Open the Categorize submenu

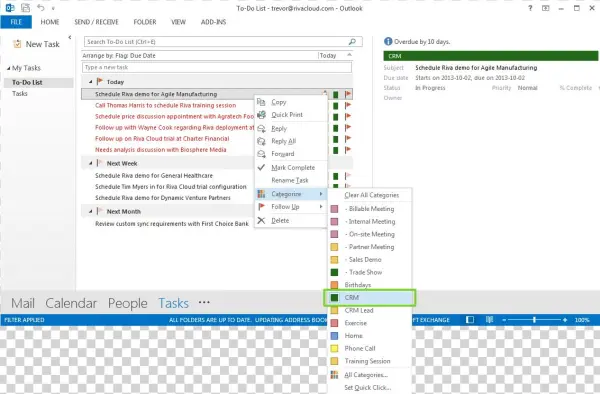(x=291, y=194)
